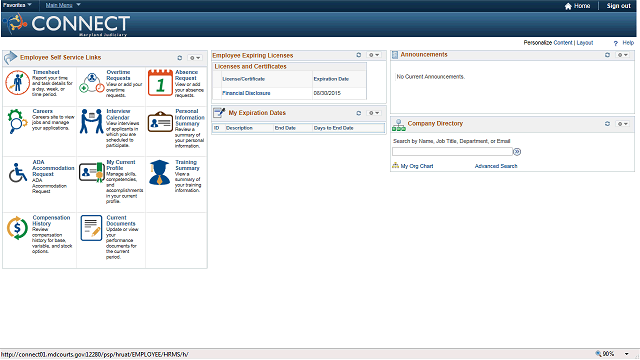640x360 pixels.
Task: Click the Personalize Content link
Action: coord(563,42)
